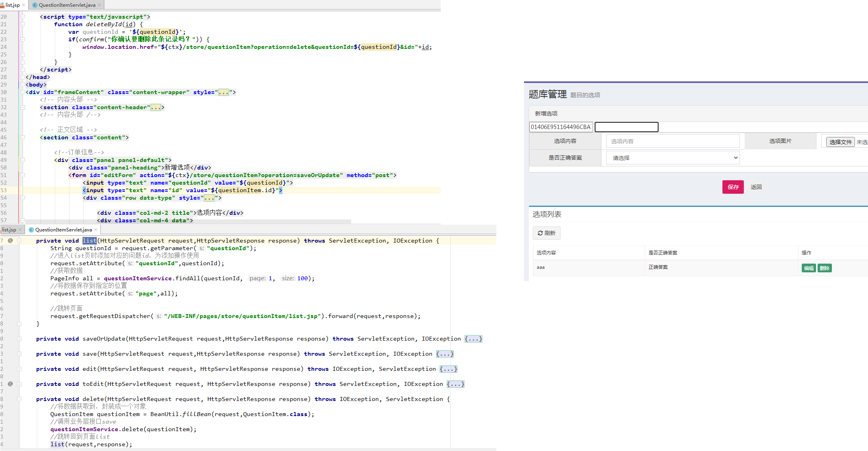The width and height of the screenshot is (868, 451).
Task: Click the 是否正确答案 form label
Action: pos(565,158)
